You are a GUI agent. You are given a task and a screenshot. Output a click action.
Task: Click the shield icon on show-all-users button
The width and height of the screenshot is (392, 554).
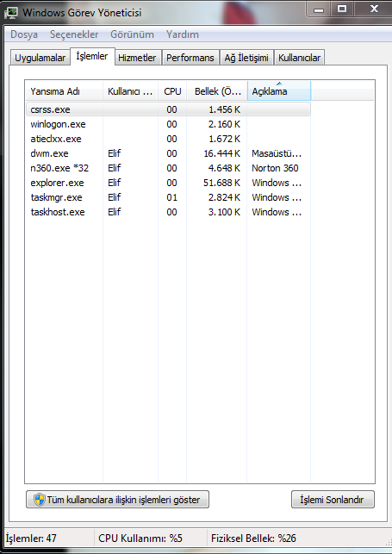pos(40,500)
